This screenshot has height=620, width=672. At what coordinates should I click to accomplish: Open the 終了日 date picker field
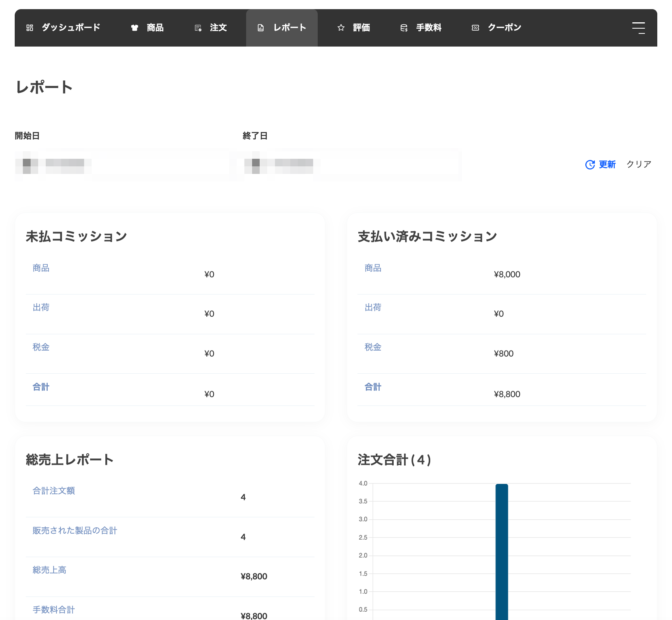[350, 165]
